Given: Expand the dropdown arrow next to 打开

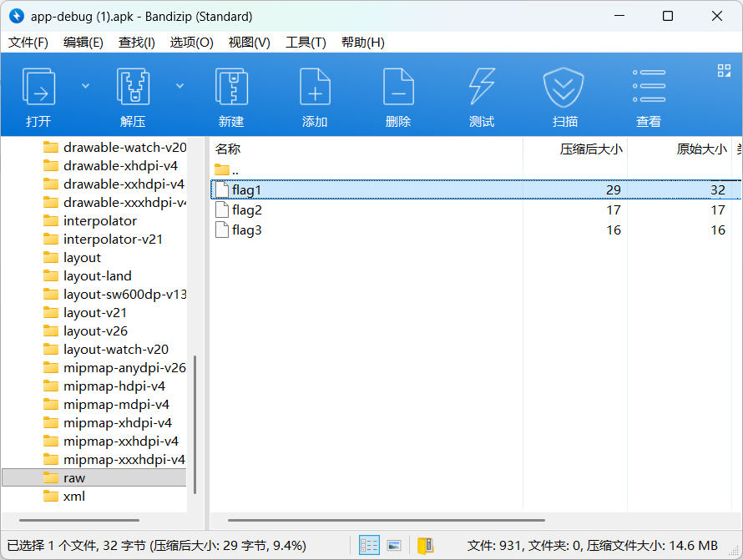Looking at the screenshot, I should (86, 86).
